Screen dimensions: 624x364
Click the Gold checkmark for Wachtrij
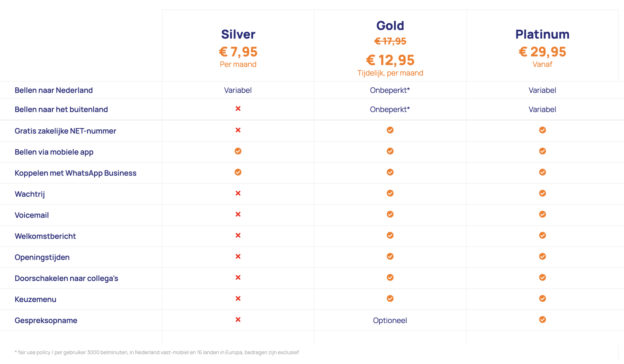point(390,193)
